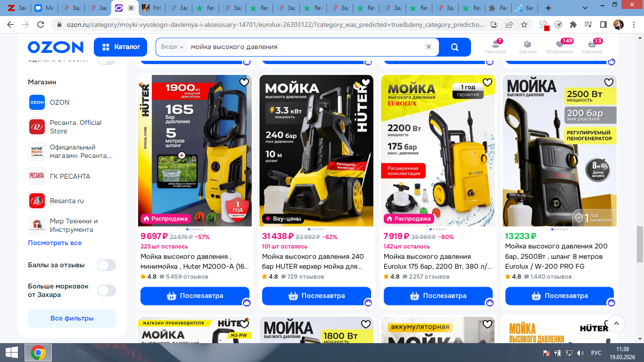Viewport: 644px width, 362px height.
Task: Open a new browser tab
Action: 548,8
